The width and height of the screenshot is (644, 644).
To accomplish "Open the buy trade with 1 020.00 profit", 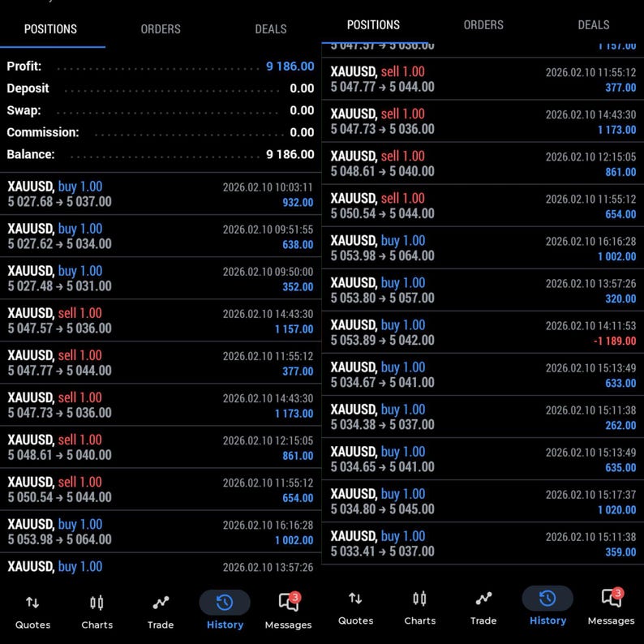I will (483, 501).
